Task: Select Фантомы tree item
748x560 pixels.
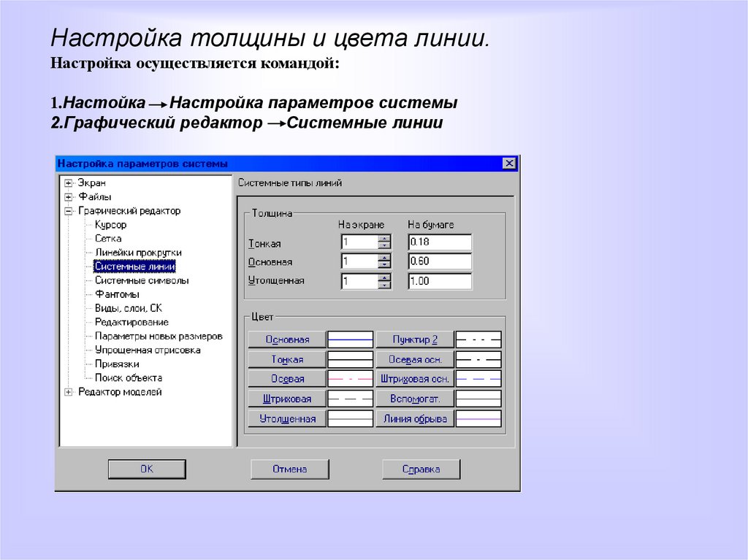Action: tap(117, 294)
